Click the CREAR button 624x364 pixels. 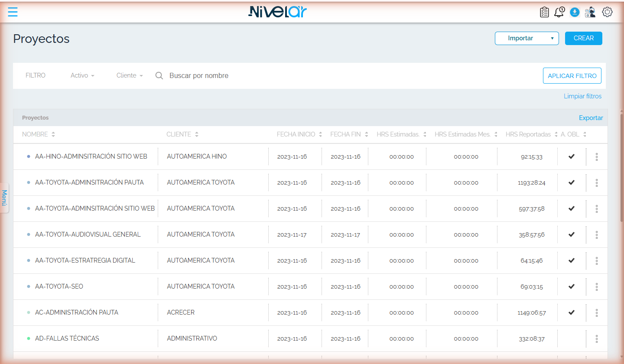coord(584,38)
